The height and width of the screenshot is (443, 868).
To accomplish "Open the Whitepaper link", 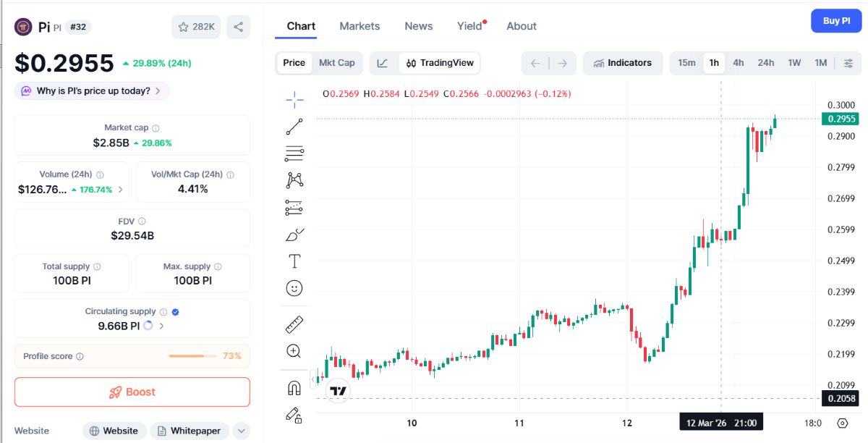I will tap(190, 431).
